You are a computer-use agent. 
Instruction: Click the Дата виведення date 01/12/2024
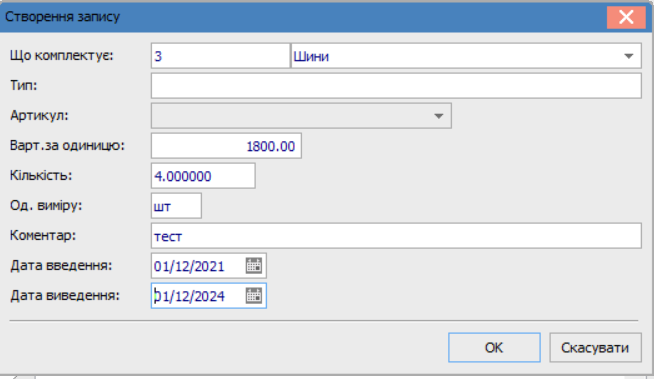point(189,296)
